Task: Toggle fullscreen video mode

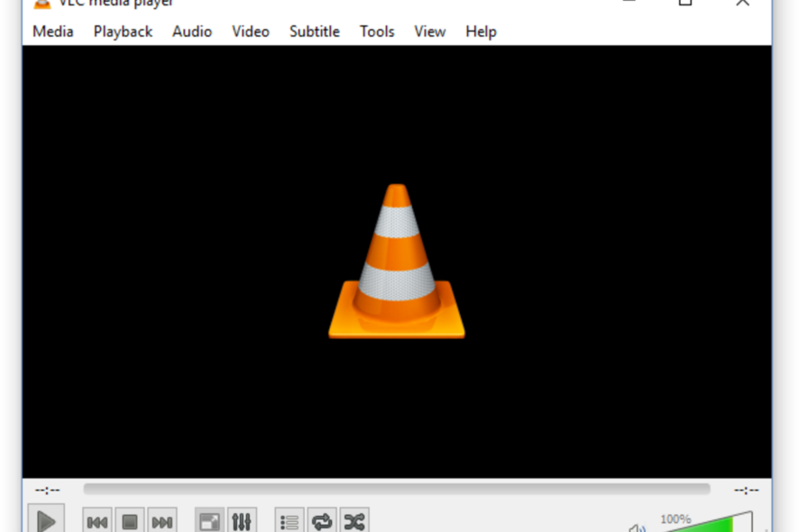Action: (x=209, y=520)
